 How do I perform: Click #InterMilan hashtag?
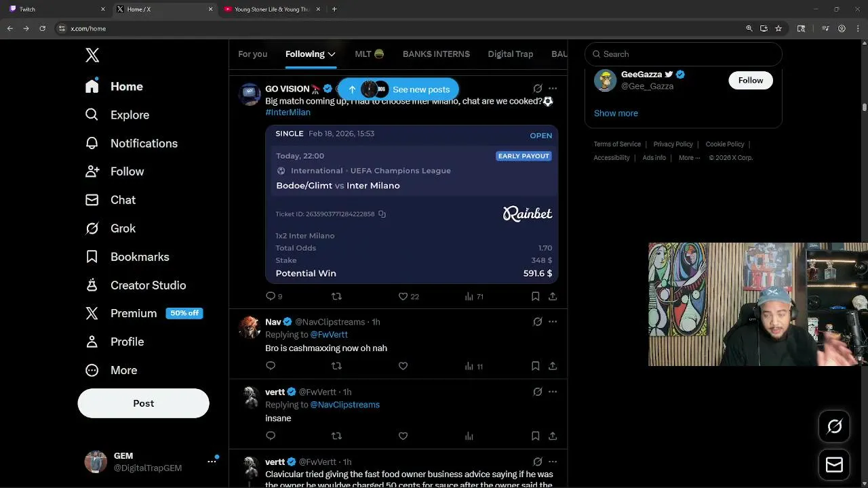tap(288, 113)
